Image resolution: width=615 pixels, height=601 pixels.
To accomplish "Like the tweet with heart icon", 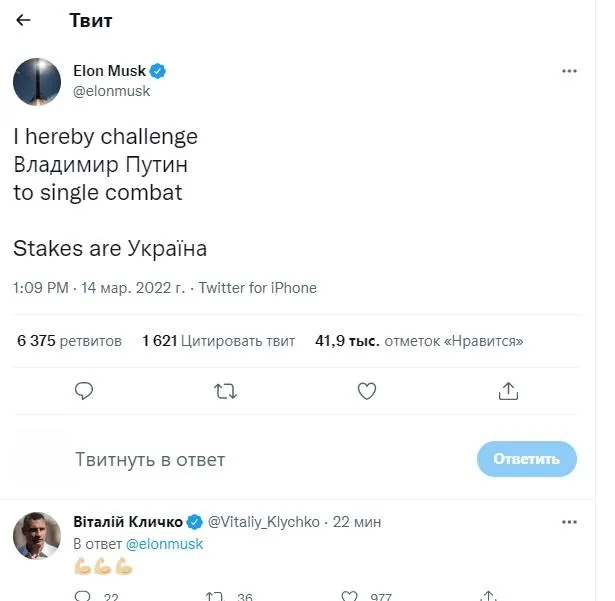I will [x=367, y=391].
